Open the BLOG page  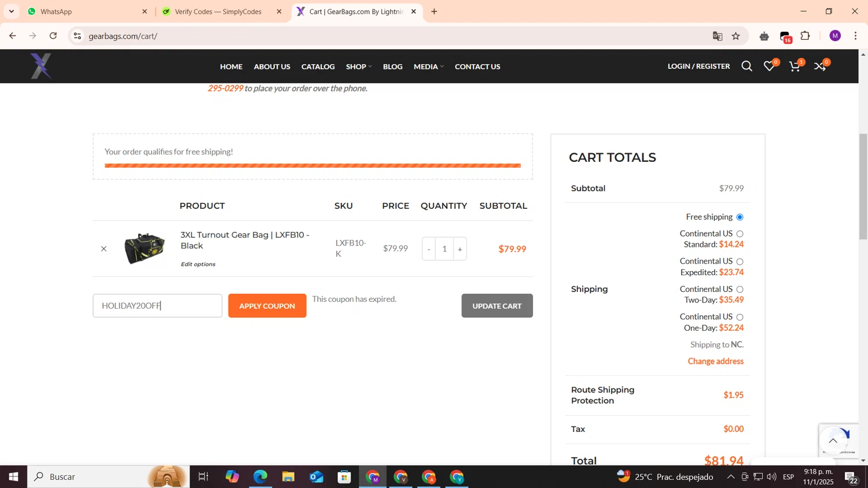tap(392, 66)
